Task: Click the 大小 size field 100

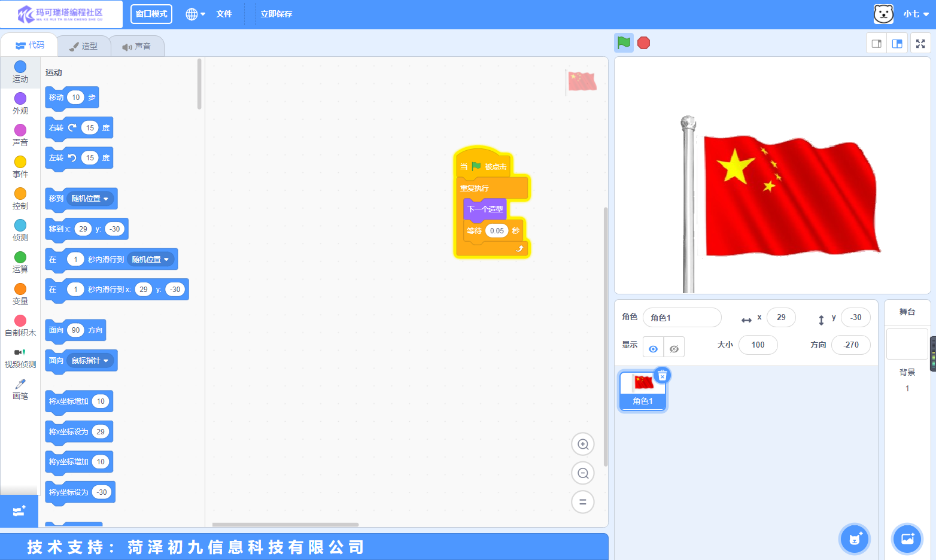Action: click(758, 345)
